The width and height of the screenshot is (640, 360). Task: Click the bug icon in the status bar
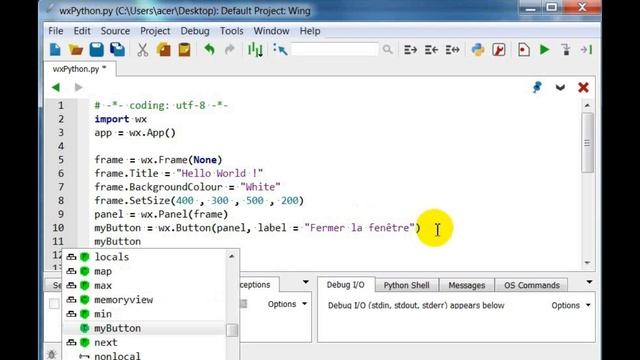(x=52, y=354)
